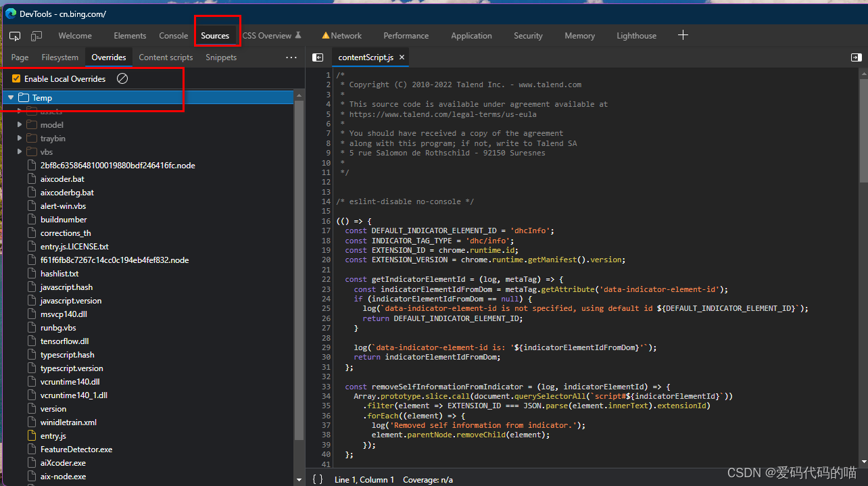Expand the vbs folder
This screenshot has width=868, height=486.
(x=20, y=152)
